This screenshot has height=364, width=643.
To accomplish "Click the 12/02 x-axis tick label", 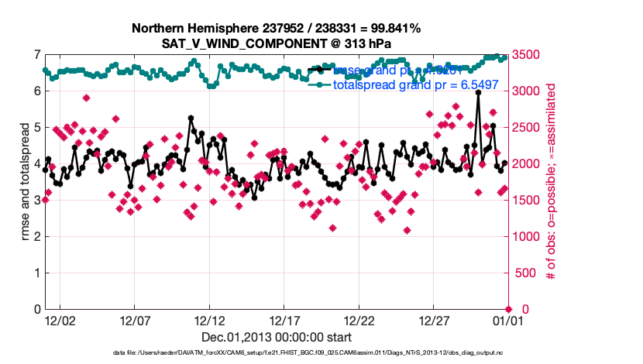I will (60, 320).
